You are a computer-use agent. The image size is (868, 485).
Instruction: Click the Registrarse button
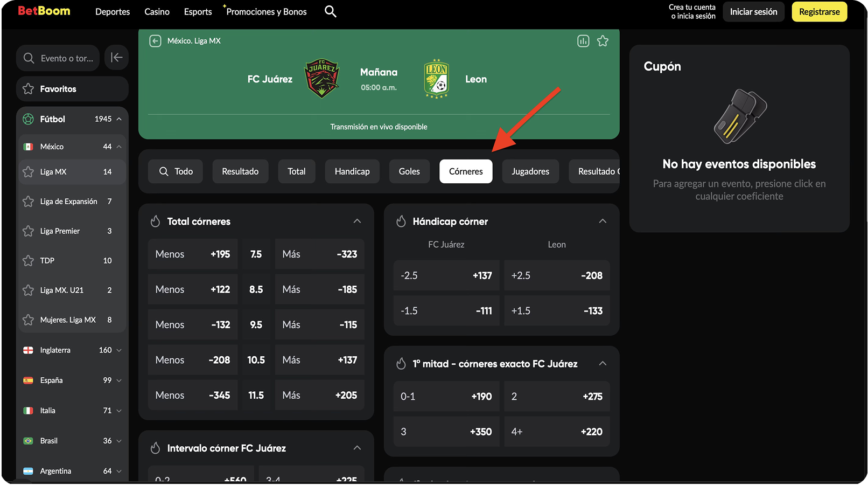(819, 12)
